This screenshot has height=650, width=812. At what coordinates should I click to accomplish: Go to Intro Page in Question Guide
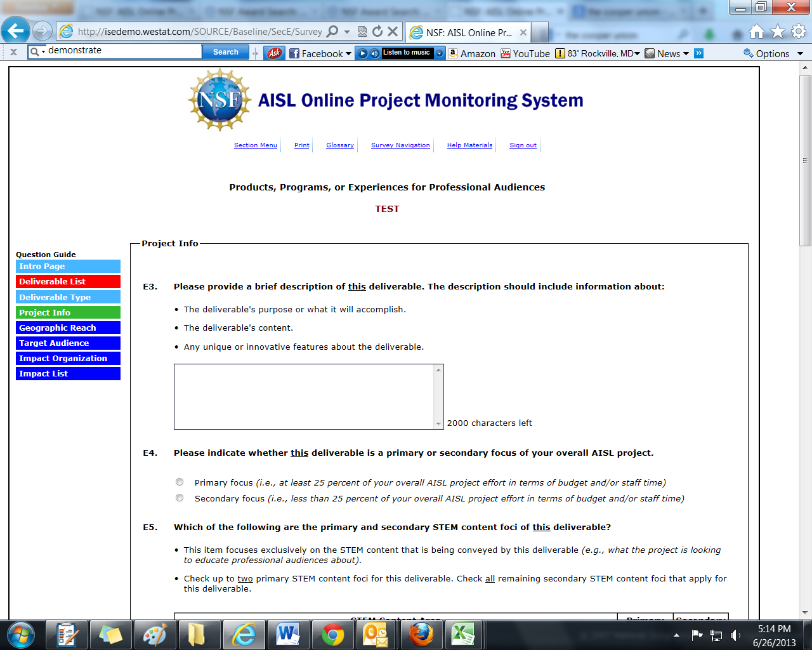(x=68, y=267)
